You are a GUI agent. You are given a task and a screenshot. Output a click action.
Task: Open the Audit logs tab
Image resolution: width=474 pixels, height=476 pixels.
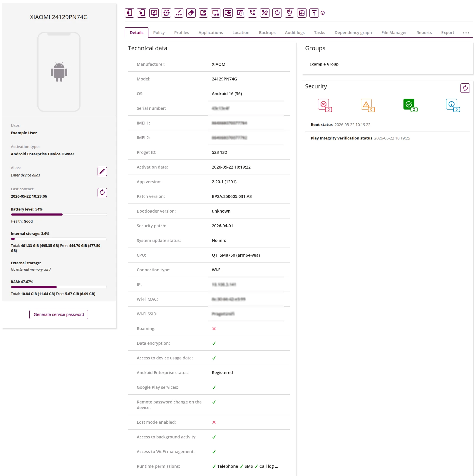coord(295,33)
